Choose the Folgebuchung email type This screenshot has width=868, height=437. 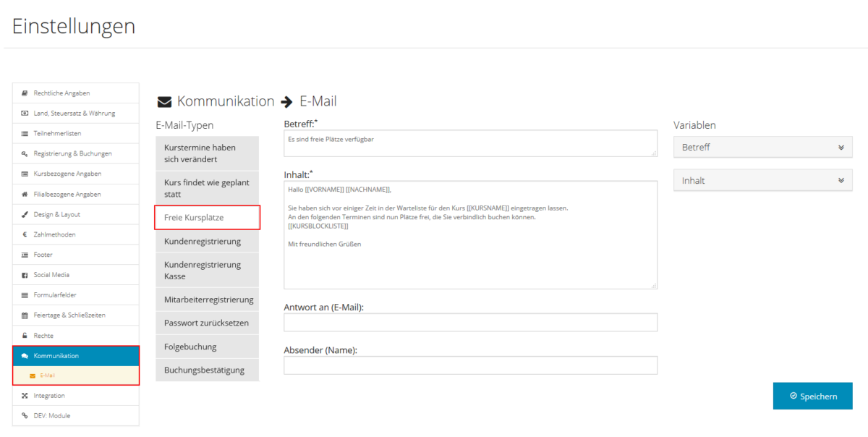[x=207, y=347]
